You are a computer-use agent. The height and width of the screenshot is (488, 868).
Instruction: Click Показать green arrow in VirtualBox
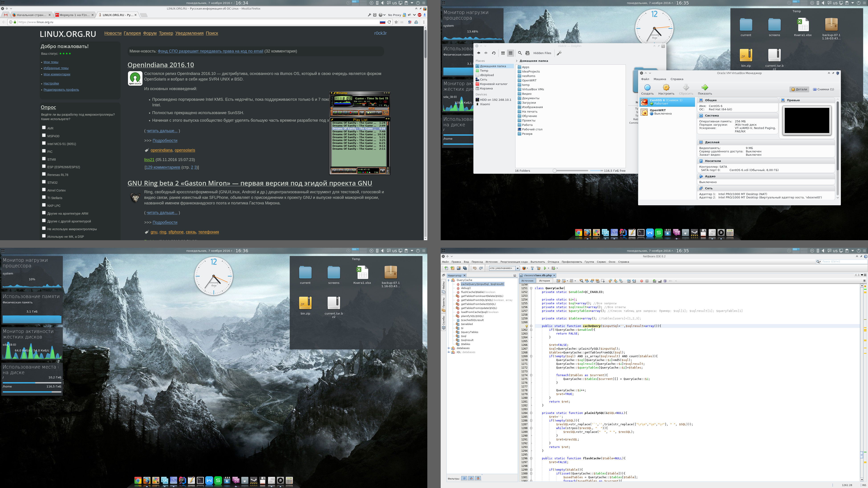click(705, 88)
